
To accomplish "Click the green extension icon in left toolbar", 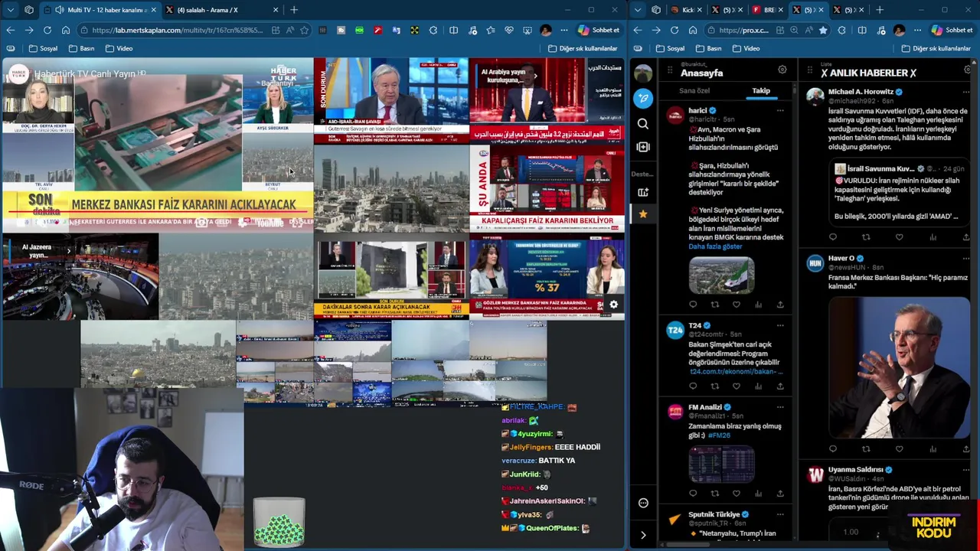I will (359, 30).
